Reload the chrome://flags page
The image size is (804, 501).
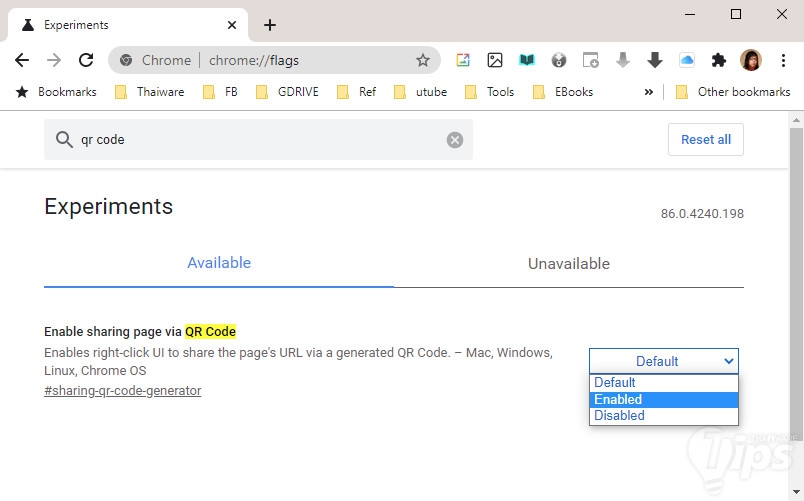pyautogui.click(x=86, y=61)
